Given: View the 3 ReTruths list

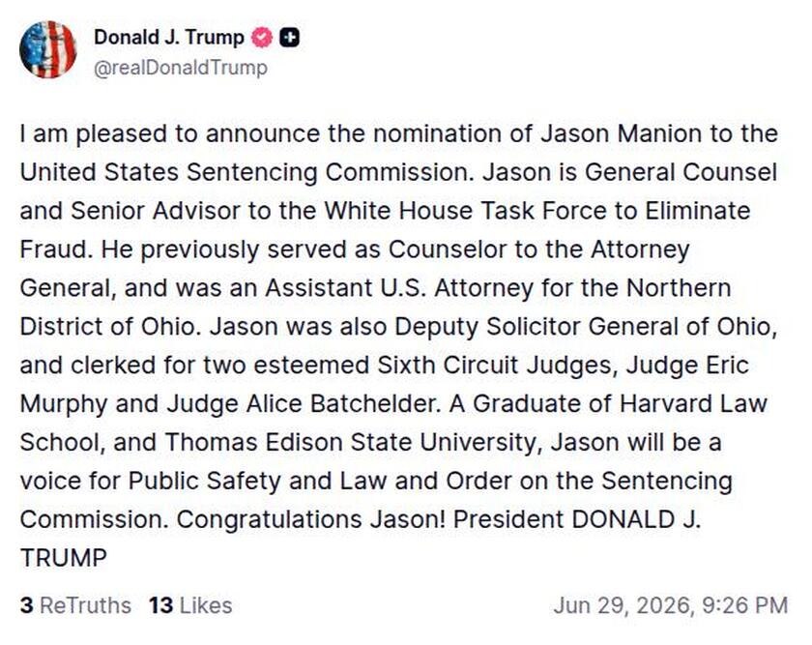Looking at the screenshot, I should 75,605.
